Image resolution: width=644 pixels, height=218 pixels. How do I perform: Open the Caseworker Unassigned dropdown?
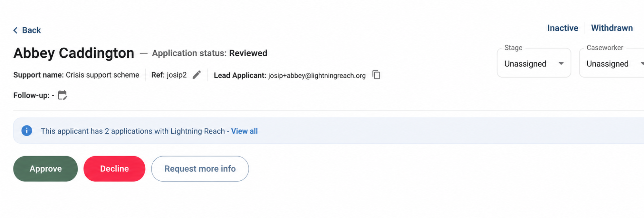[612, 63]
